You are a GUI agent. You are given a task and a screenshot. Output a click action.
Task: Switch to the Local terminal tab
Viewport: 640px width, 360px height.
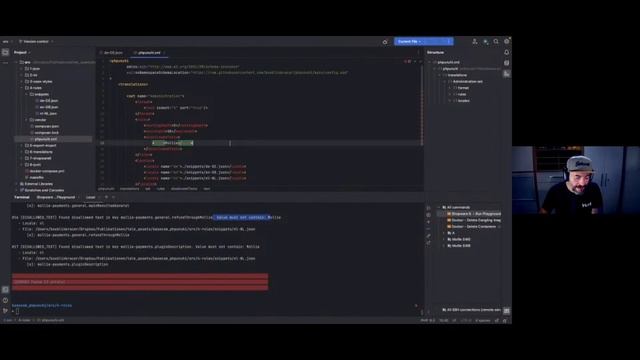point(91,197)
